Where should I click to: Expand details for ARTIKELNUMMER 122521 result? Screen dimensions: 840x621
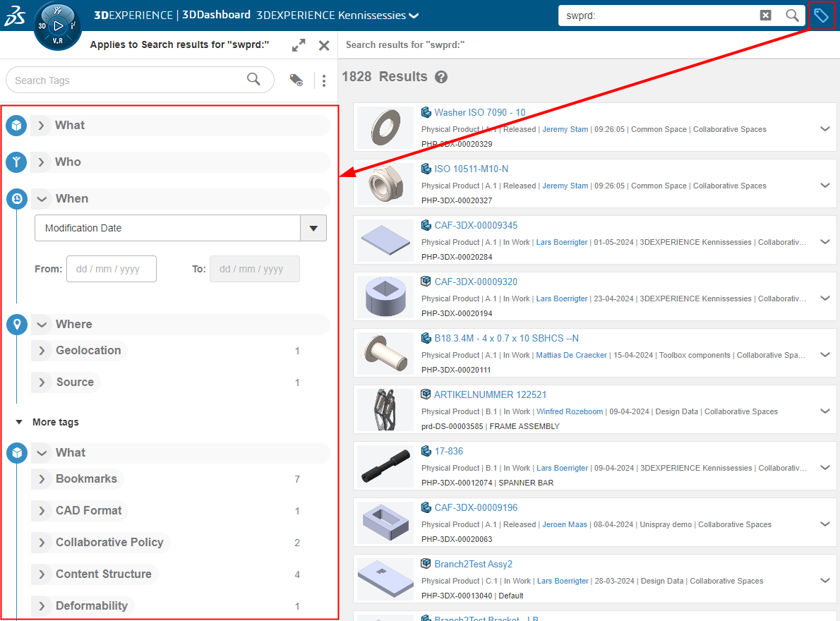click(825, 411)
